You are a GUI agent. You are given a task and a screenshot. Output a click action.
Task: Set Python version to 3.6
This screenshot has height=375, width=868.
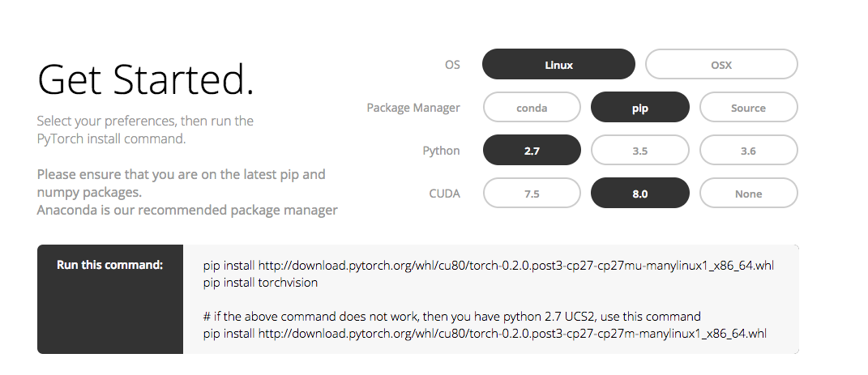(748, 150)
